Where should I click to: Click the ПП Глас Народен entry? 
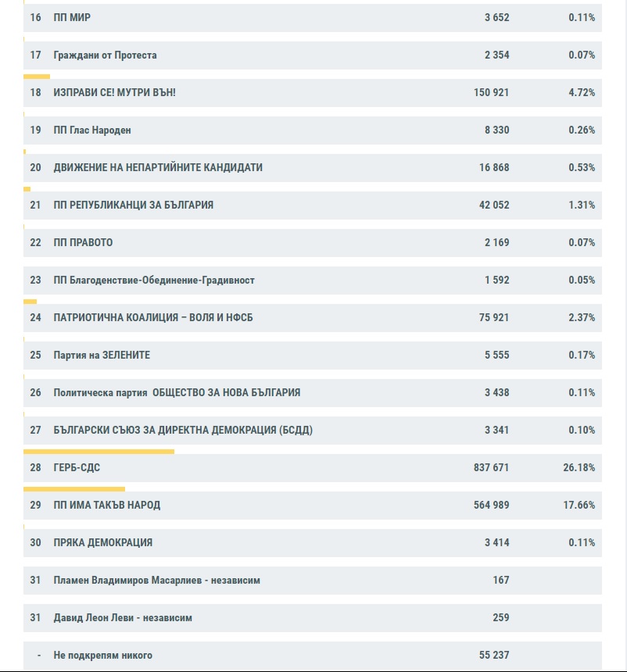92,130
